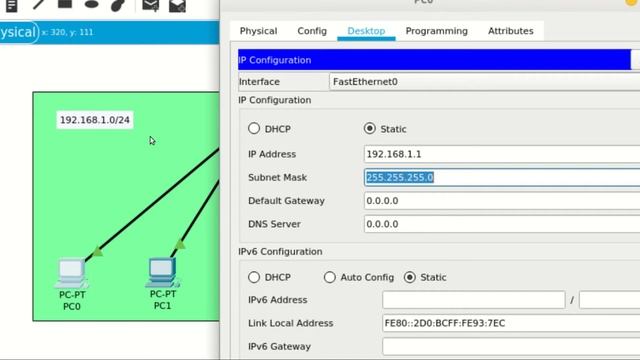640x360 pixels.
Task: Open the Physical tab of PC0 window
Action: (x=258, y=31)
